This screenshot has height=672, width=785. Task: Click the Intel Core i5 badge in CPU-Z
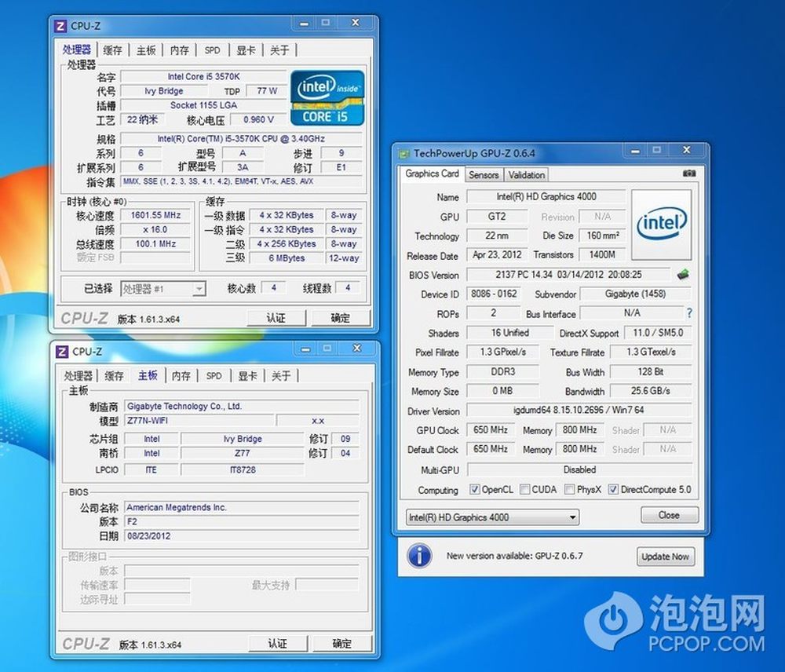coord(327,98)
